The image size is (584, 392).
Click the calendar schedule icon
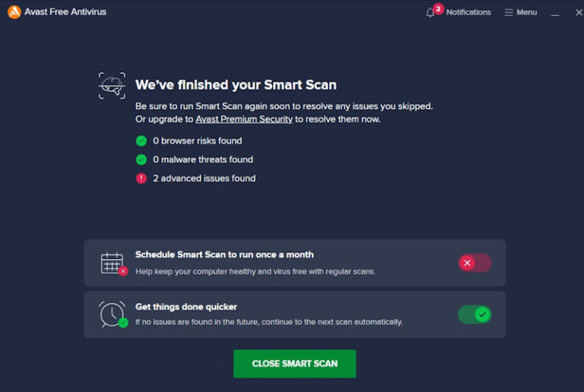point(113,263)
